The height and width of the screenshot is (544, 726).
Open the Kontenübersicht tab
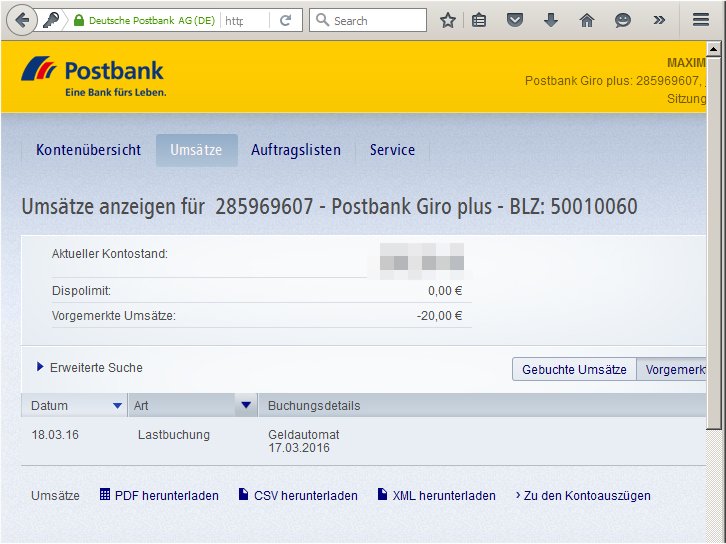tap(88, 150)
